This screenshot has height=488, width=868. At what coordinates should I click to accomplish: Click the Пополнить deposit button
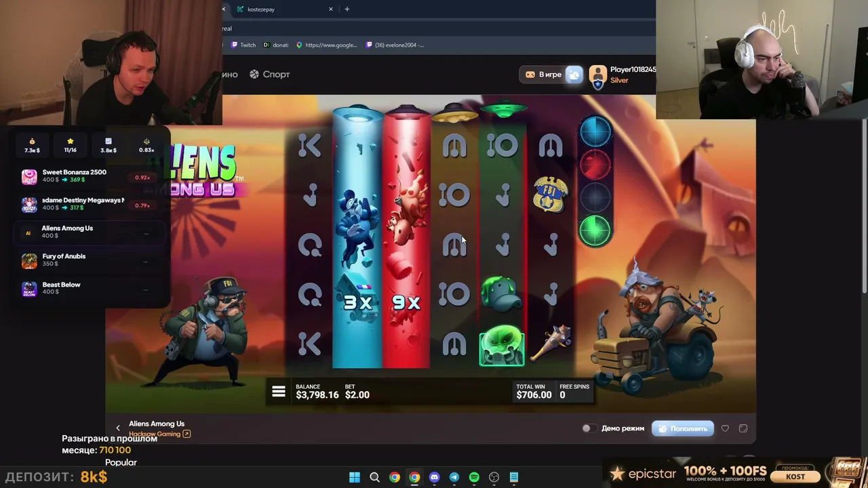pos(683,428)
